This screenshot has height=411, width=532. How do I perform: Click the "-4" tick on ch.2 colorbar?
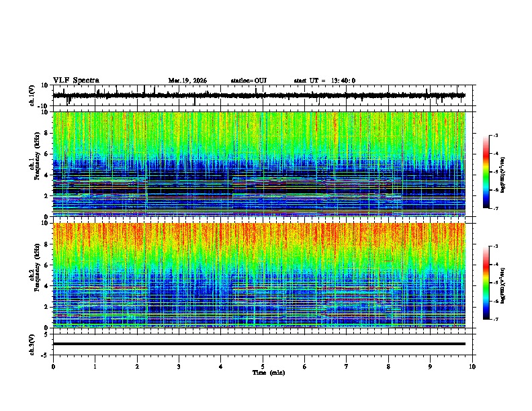coord(495,265)
